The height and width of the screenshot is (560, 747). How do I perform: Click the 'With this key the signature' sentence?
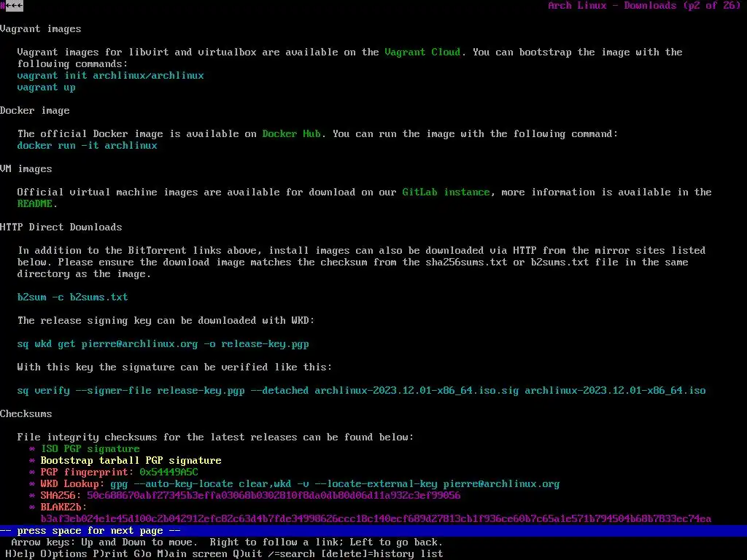(x=174, y=367)
